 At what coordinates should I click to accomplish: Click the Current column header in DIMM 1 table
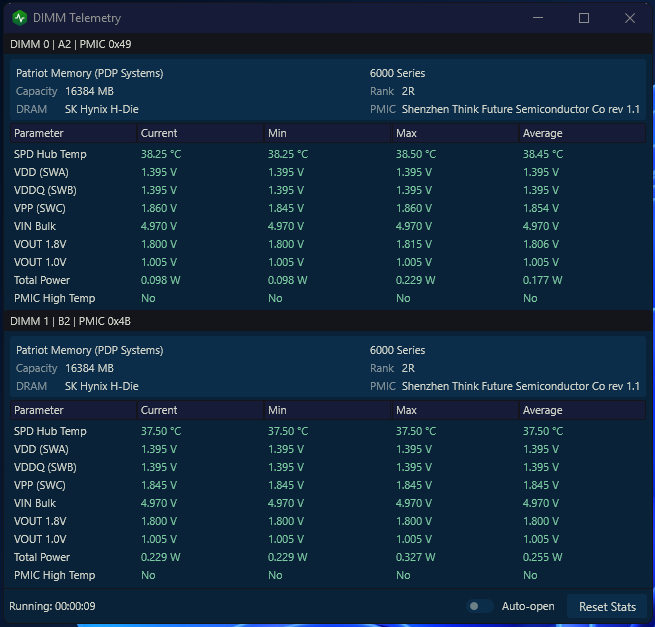point(201,410)
